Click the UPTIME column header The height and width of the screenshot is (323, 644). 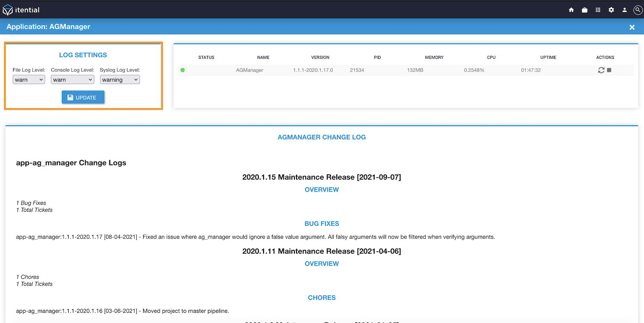[x=548, y=58]
